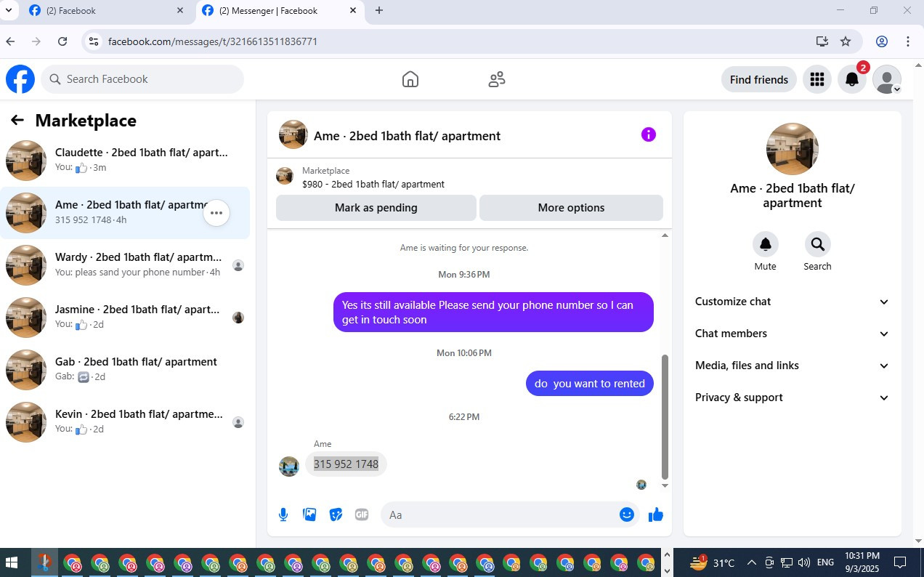Show hidden system tray icons
Screen dimensions: 924x577
click(752, 562)
